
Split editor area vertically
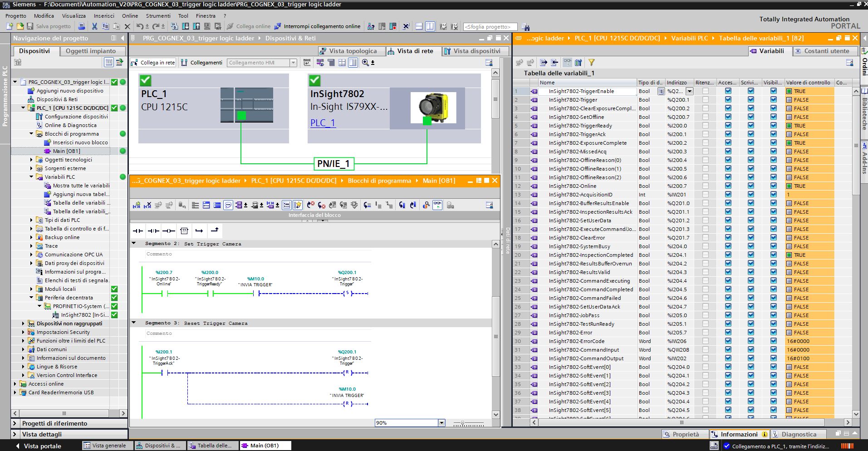(x=430, y=26)
